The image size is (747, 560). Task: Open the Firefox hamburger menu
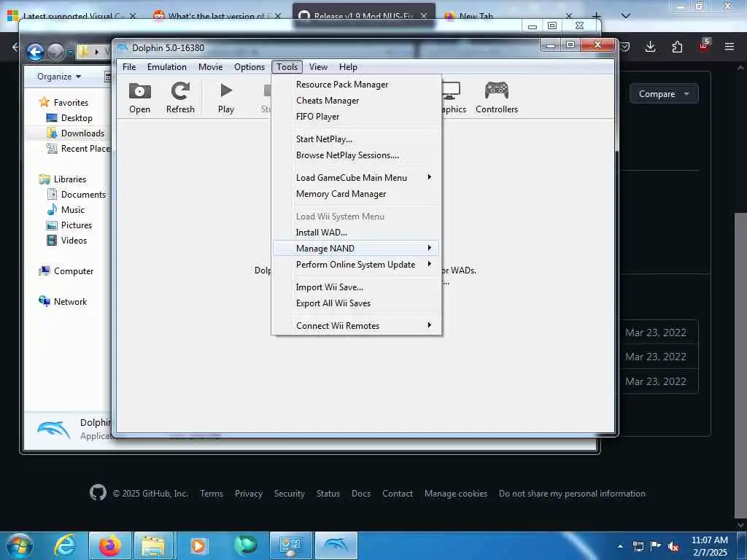pyautogui.click(x=729, y=47)
